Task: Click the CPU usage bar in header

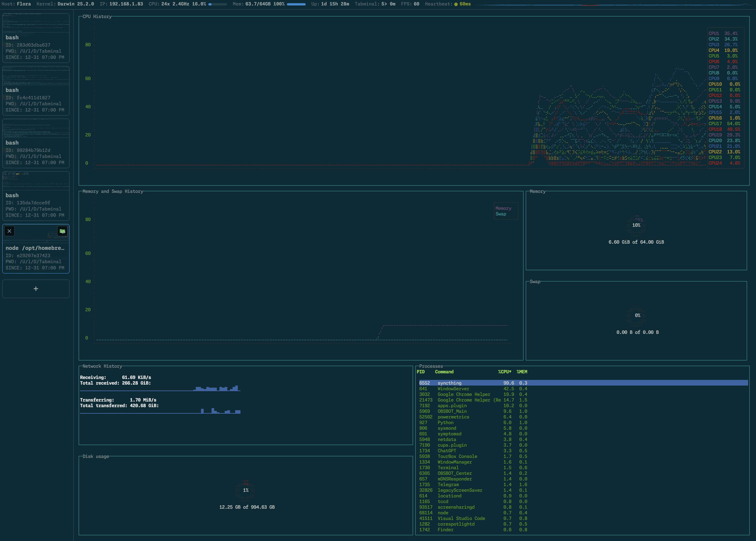Action: point(217,4)
